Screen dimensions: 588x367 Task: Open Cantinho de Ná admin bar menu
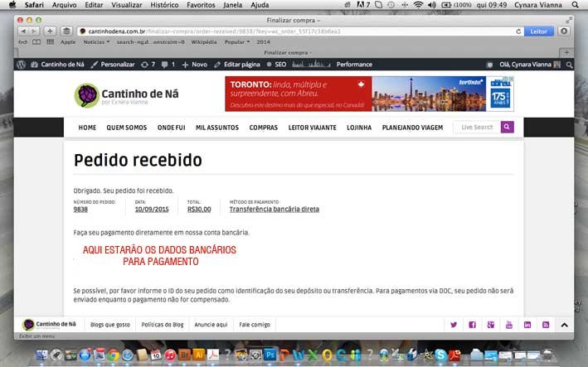(x=58, y=65)
